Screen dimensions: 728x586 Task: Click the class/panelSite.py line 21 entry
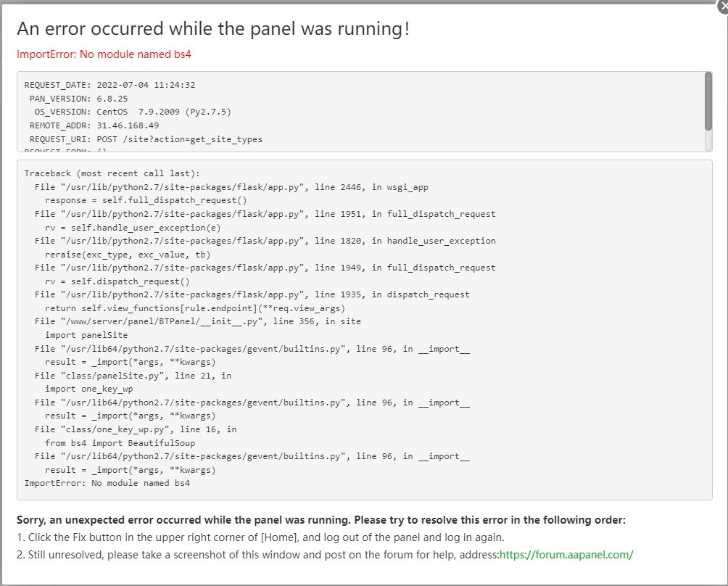click(133, 376)
